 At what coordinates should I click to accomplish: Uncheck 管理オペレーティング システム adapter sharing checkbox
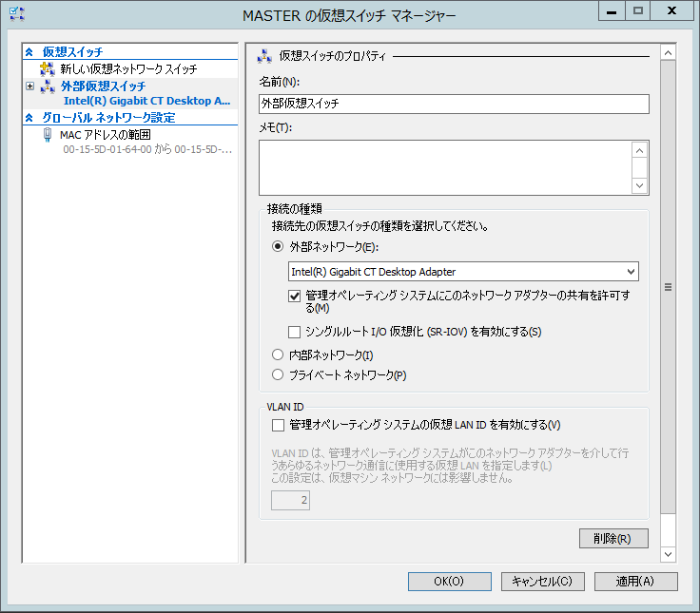tap(294, 296)
